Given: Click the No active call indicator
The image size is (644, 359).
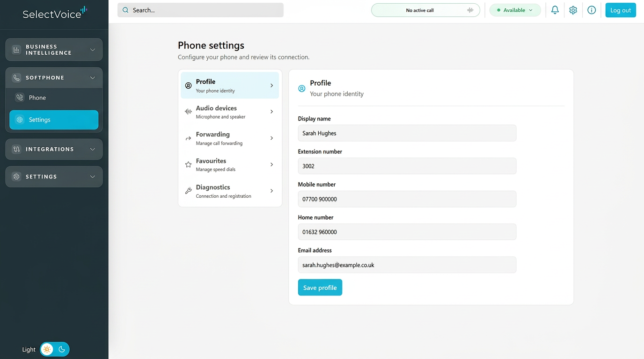Looking at the screenshot, I should 425,10.
